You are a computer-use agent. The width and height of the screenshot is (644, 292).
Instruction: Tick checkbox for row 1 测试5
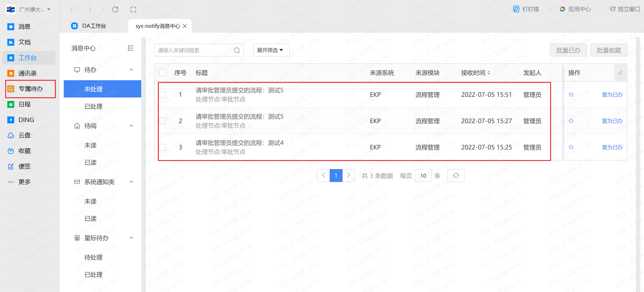coord(163,95)
